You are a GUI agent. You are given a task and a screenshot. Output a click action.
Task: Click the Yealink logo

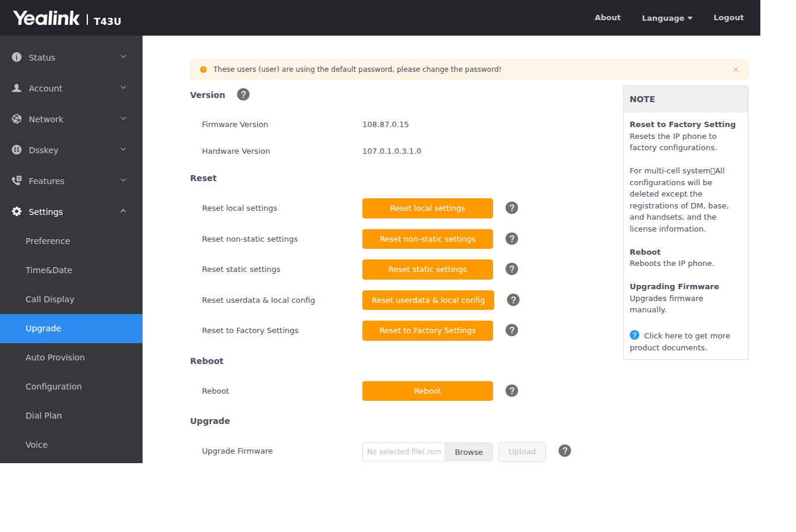[46, 18]
